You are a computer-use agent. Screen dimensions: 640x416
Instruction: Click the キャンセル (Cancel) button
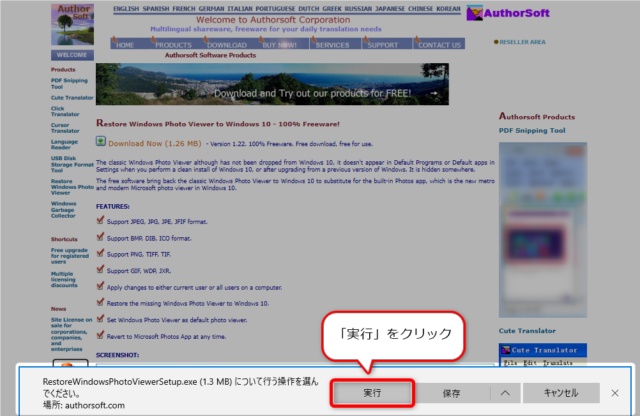(x=561, y=393)
